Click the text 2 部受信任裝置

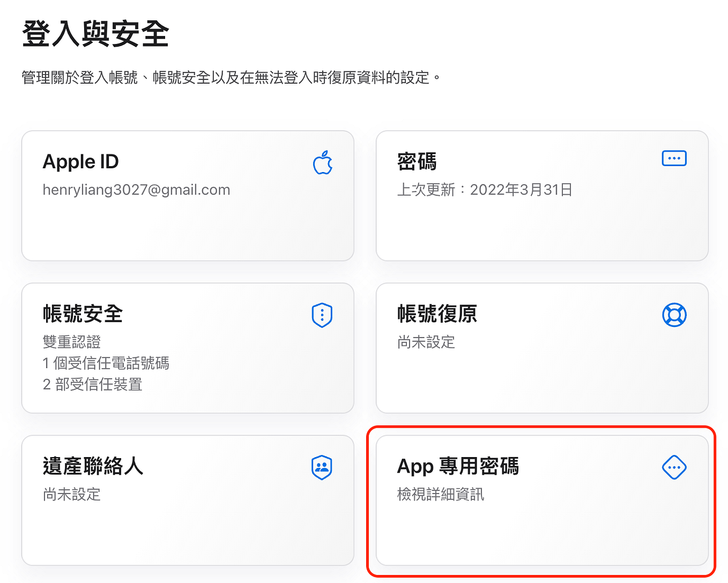[x=92, y=385]
